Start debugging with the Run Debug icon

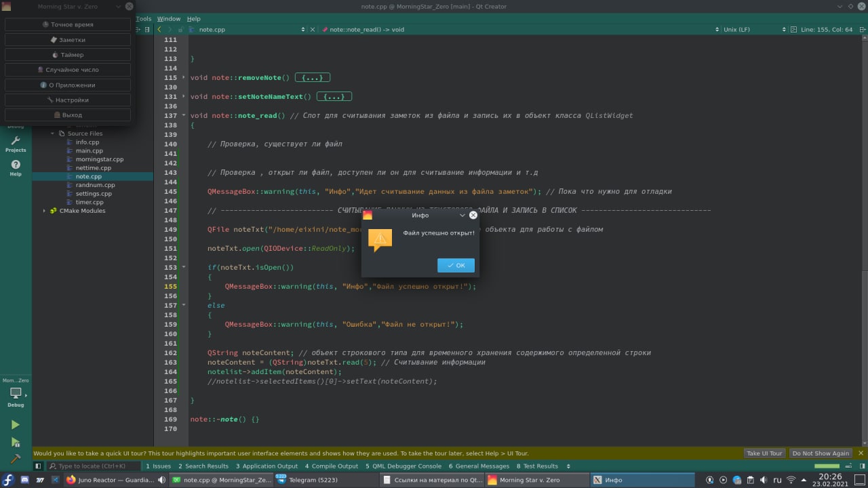pos(15,442)
